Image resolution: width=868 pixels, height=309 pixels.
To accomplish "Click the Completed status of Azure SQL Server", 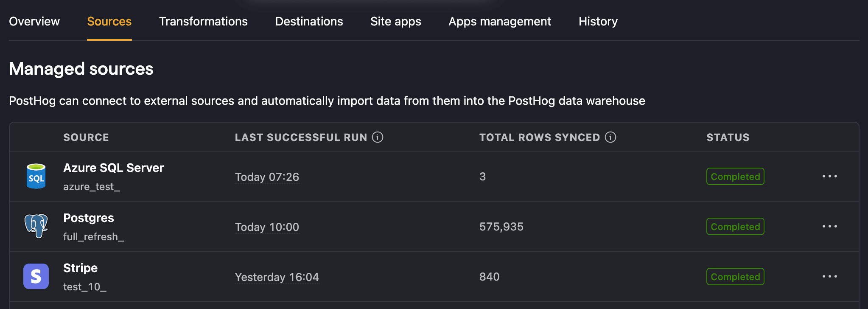I will [735, 177].
